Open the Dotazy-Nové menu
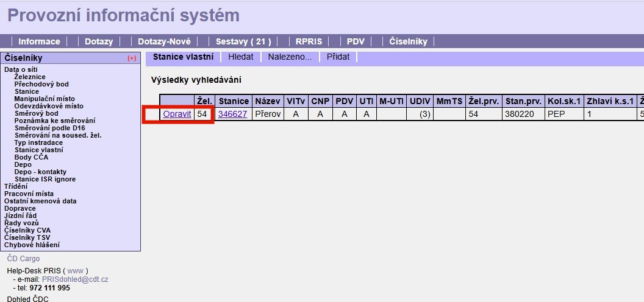 pyautogui.click(x=164, y=41)
